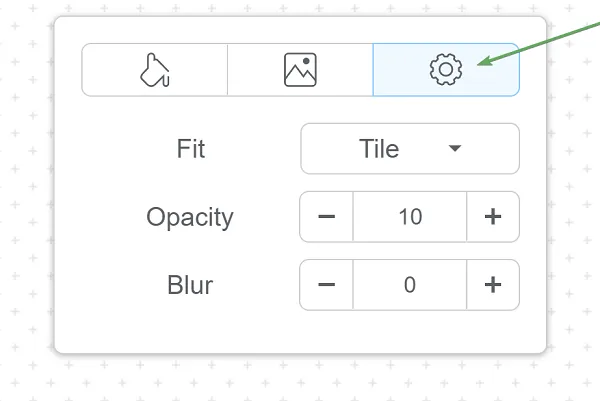Click empty space below the Blur row
Screen dimensions: 600x401
(x=300, y=332)
